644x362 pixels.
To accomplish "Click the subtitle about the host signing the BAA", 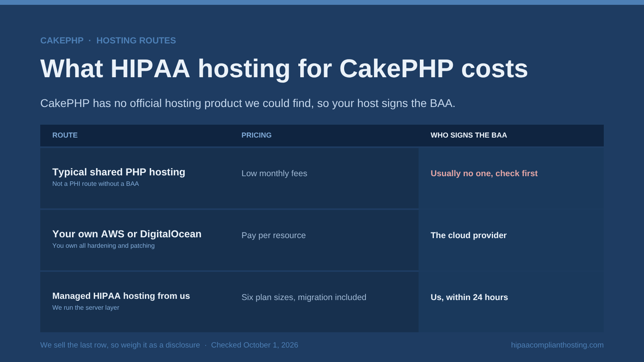I will [x=248, y=103].
